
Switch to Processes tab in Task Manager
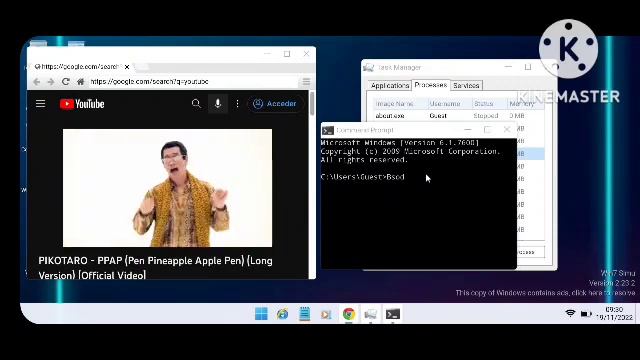tap(431, 85)
